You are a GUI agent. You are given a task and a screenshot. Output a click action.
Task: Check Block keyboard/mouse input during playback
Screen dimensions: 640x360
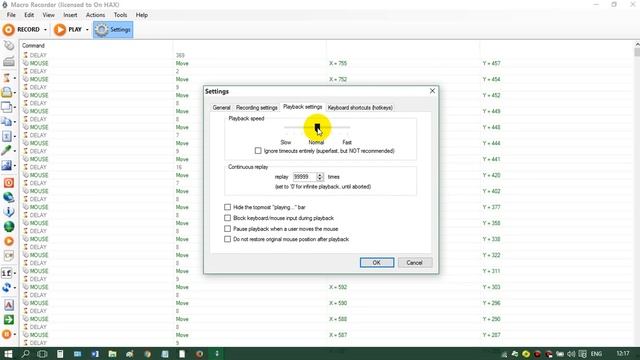coord(227,218)
